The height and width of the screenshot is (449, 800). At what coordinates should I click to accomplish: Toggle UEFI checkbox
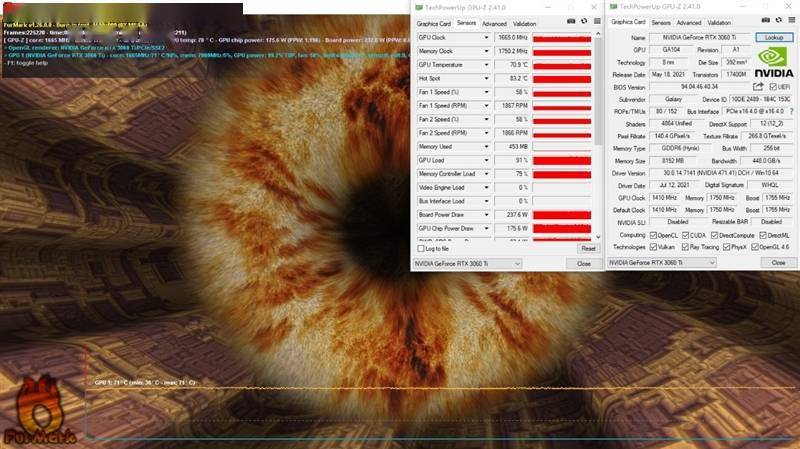[x=773, y=87]
